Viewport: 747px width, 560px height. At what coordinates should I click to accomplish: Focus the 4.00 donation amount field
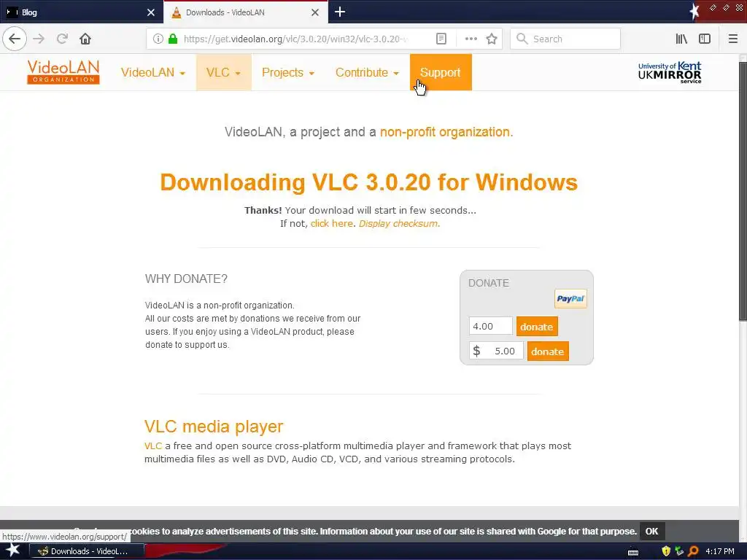coord(490,326)
